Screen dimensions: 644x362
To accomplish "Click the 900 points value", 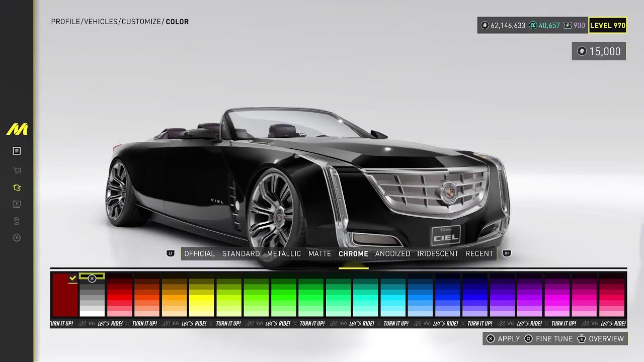I will click(579, 25).
